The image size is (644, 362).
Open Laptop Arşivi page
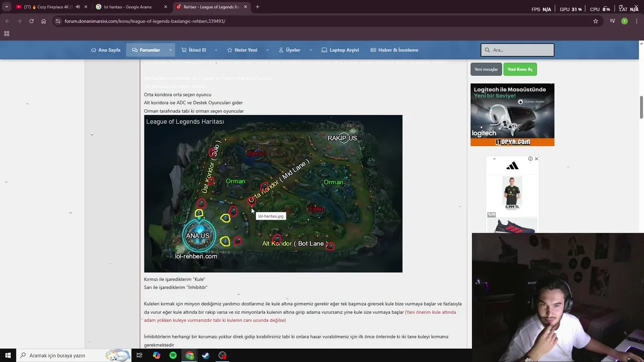click(x=340, y=50)
